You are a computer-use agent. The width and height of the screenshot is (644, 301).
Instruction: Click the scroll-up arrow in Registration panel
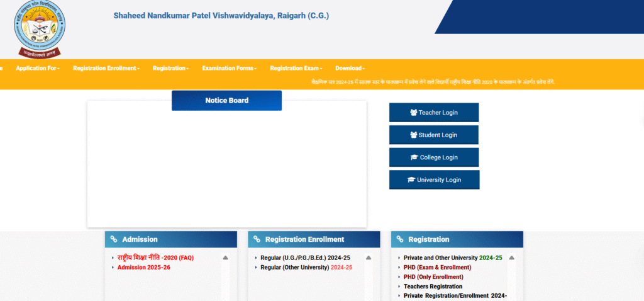pyautogui.click(x=511, y=258)
